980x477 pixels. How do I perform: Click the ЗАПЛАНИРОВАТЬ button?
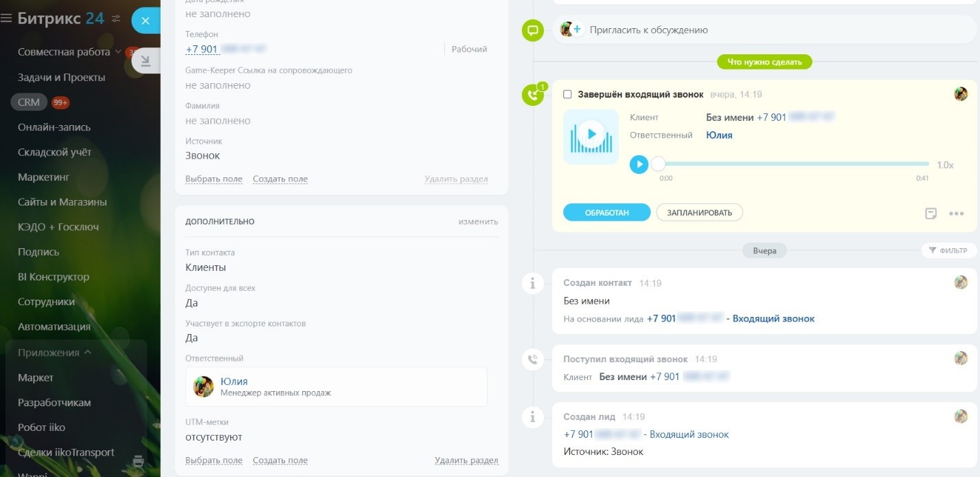point(699,212)
